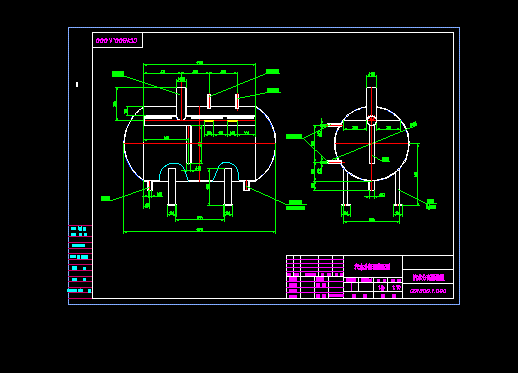This screenshot has height=373, width=518.
Task: Select the left yellow segment on internal pipe
Action: pos(209,121)
